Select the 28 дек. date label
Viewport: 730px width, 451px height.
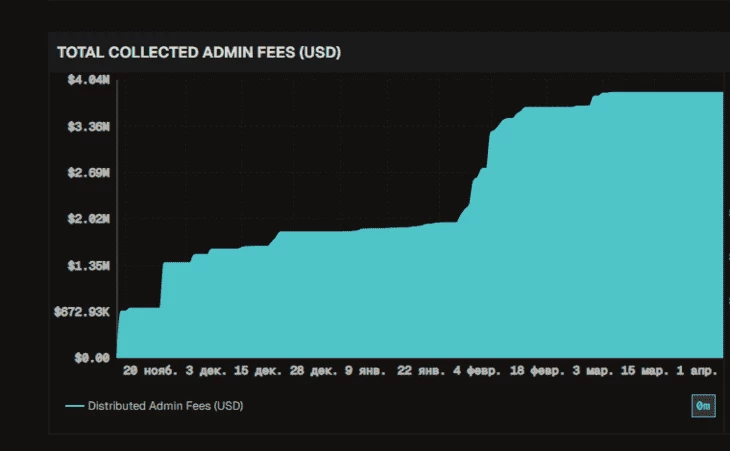pyautogui.click(x=315, y=371)
